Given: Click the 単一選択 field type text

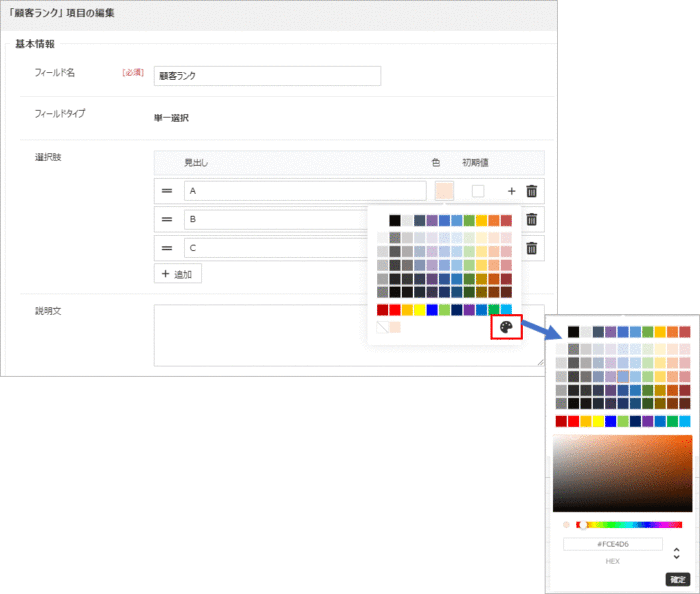Looking at the screenshot, I should coord(171,118).
